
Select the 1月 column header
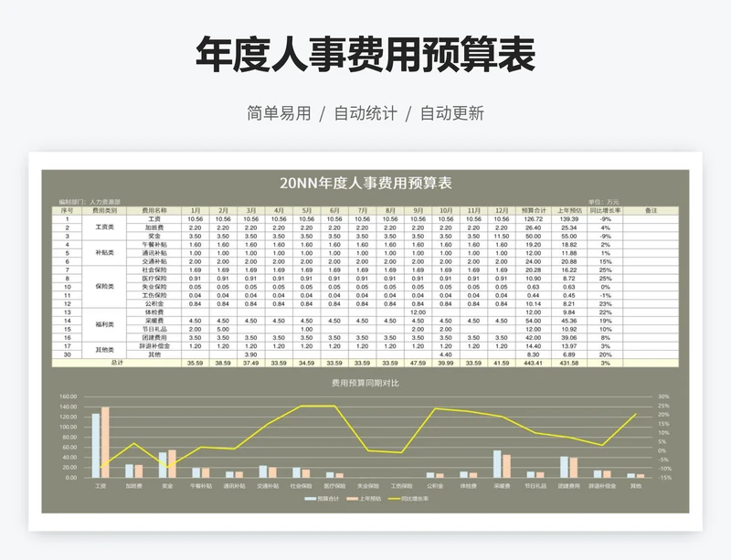196,210
